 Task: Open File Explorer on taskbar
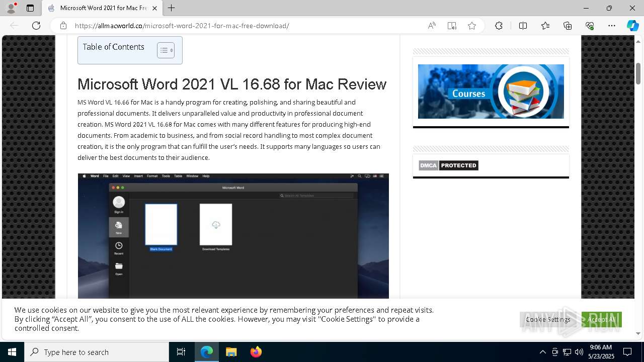(x=231, y=352)
